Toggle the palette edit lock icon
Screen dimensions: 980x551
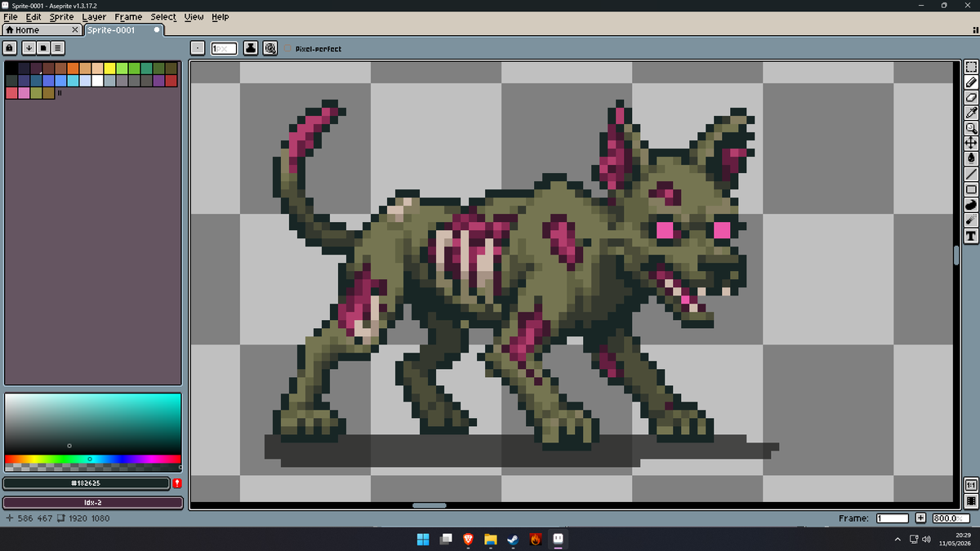(x=11, y=48)
